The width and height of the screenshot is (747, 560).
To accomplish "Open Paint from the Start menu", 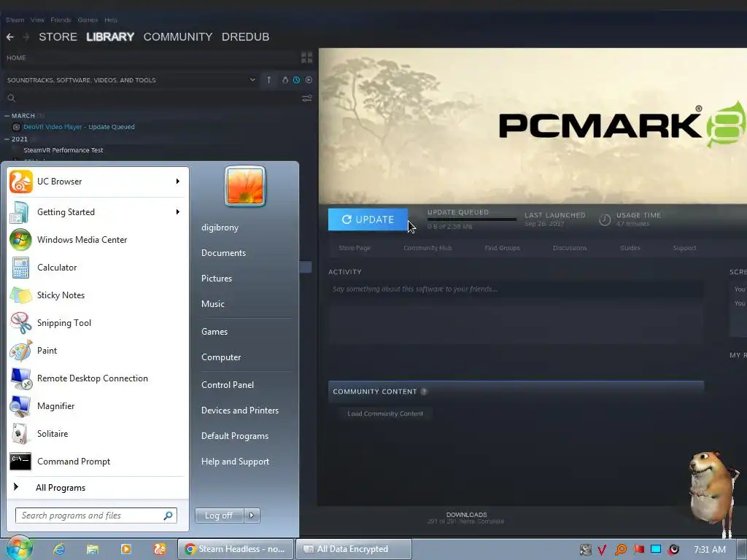I will pyautogui.click(x=98, y=351).
